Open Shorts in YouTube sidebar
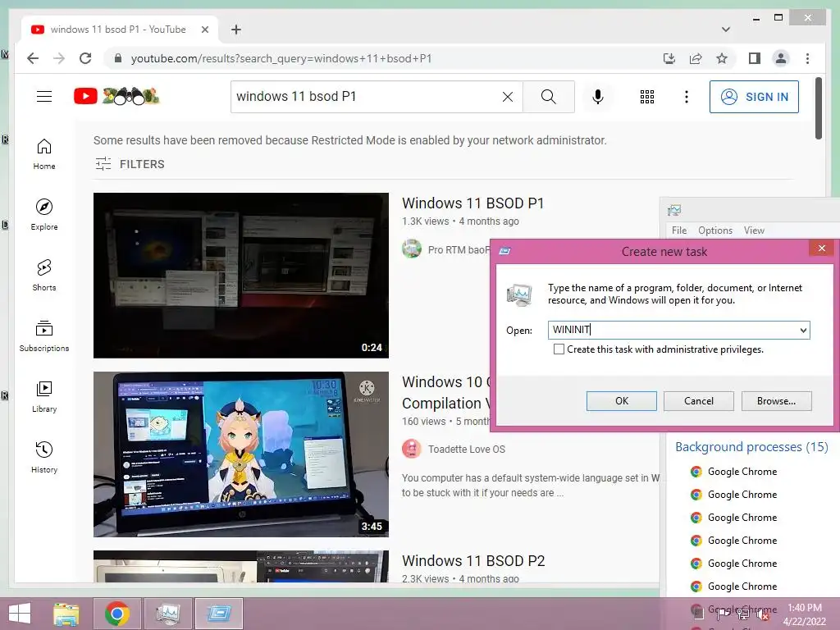Screen dimensions: 840x630 pyautogui.click(x=44, y=276)
